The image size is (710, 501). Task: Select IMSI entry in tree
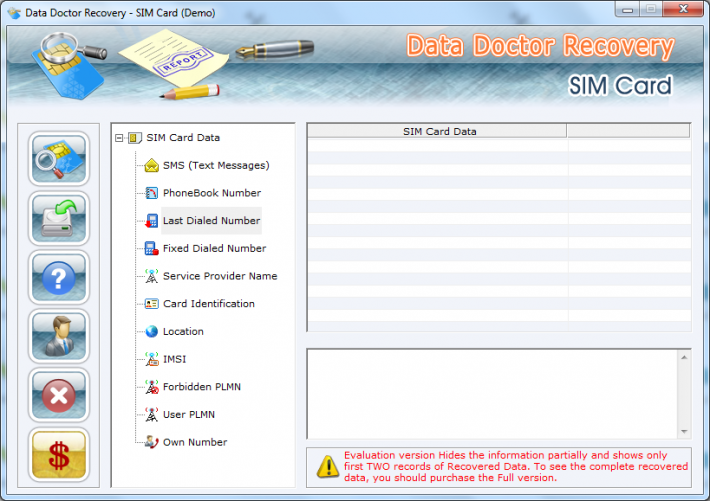pyautogui.click(x=174, y=359)
